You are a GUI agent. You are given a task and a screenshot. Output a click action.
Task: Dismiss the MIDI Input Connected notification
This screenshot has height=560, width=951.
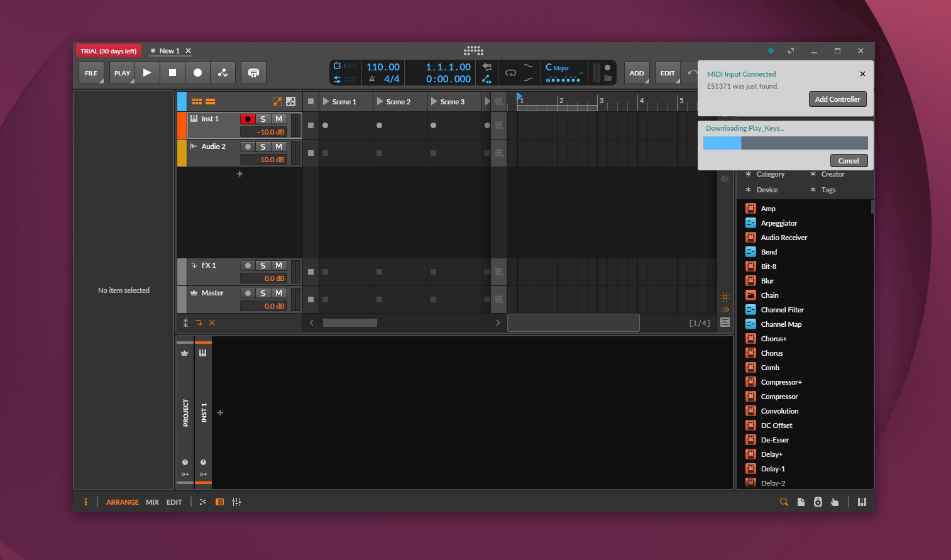coord(862,74)
